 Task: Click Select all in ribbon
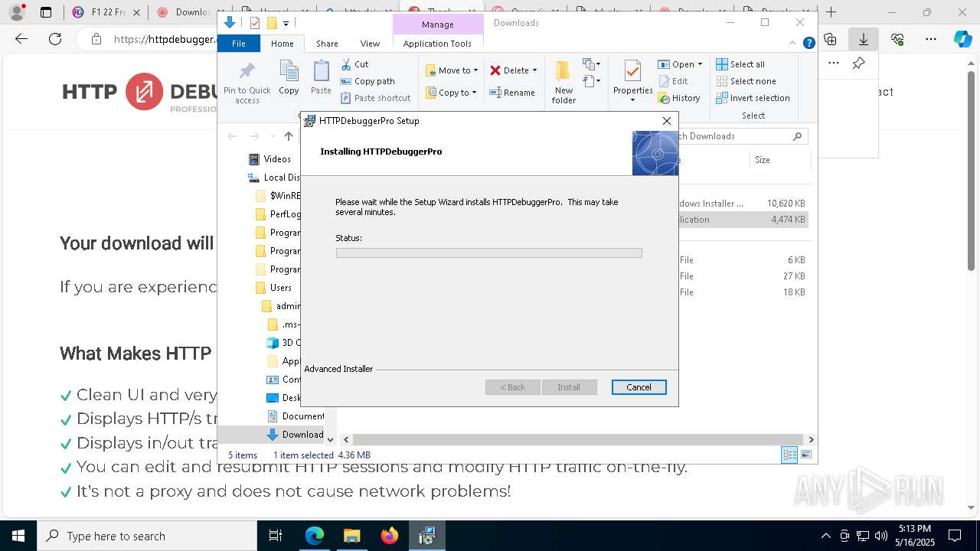[x=740, y=64]
